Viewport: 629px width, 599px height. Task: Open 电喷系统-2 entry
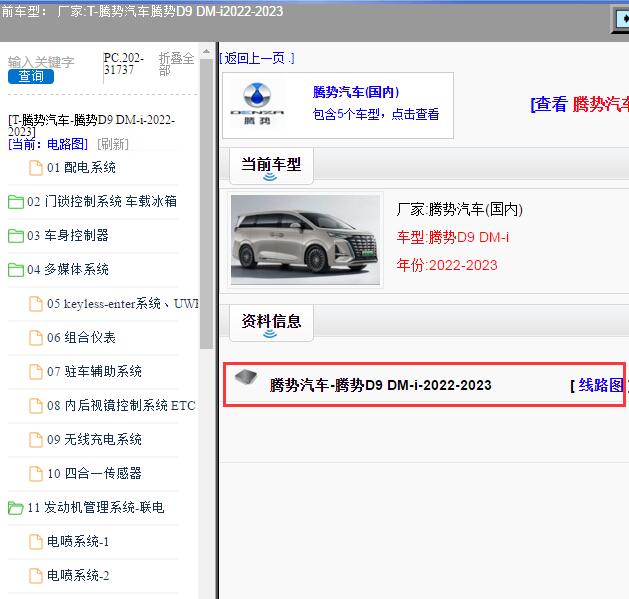(78, 575)
